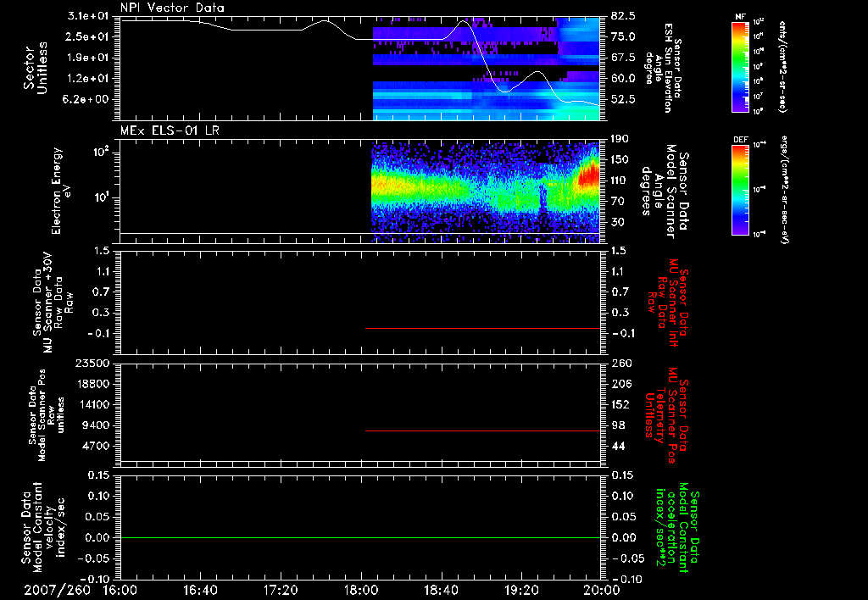Click the 52.5 sun elevation tick
The height and width of the screenshot is (600, 868).
click(x=623, y=100)
